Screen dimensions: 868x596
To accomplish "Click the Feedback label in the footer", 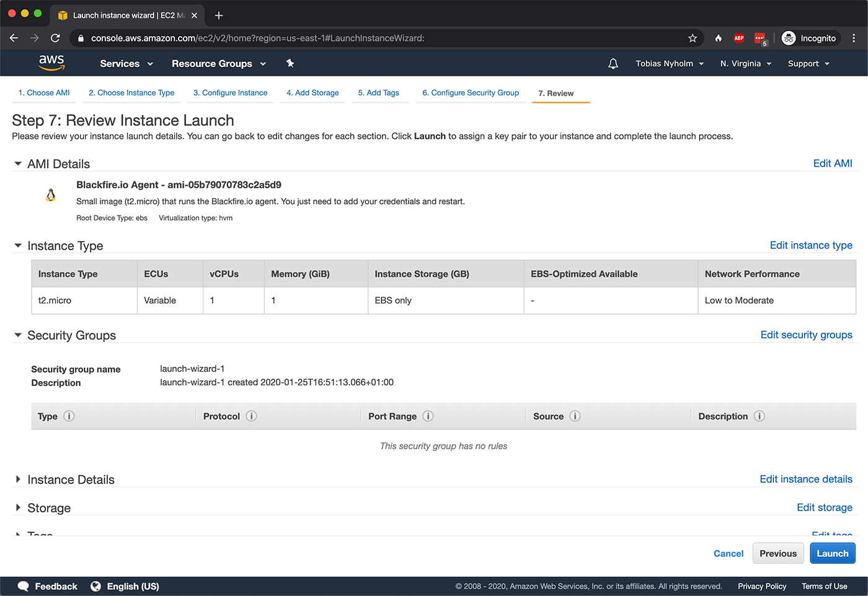I will [56, 586].
